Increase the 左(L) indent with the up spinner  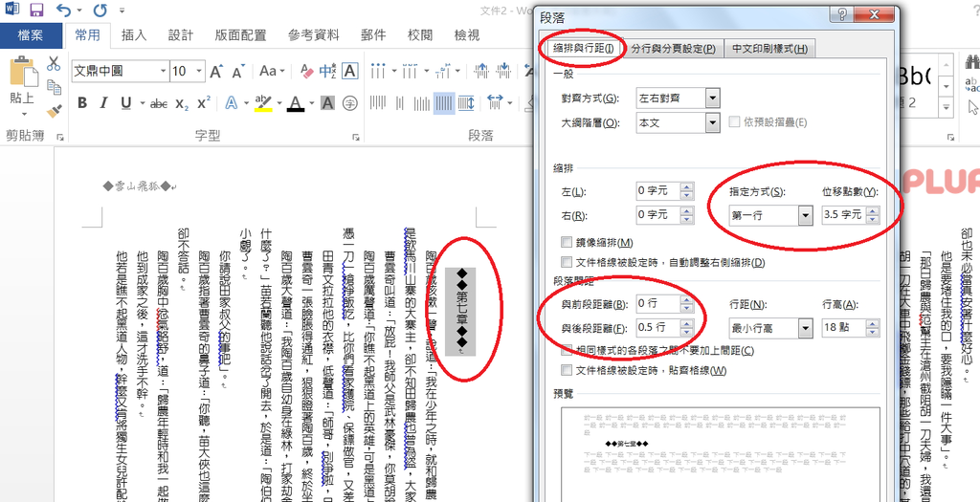tap(687, 186)
